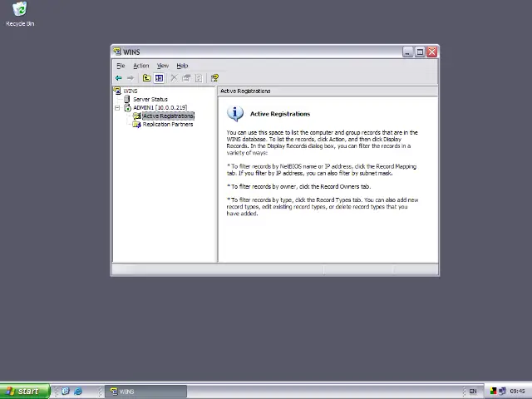This screenshot has width=532, height=399.
Task: Close the WINS window
Action: coord(432,52)
